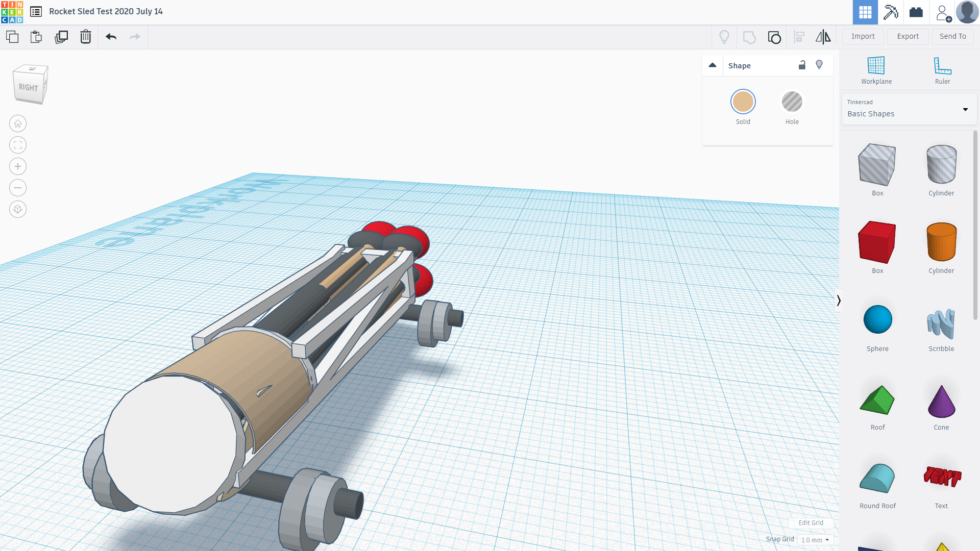The image size is (980, 551).
Task: Open the Blocks pickaxe mode
Action: pyautogui.click(x=891, y=12)
